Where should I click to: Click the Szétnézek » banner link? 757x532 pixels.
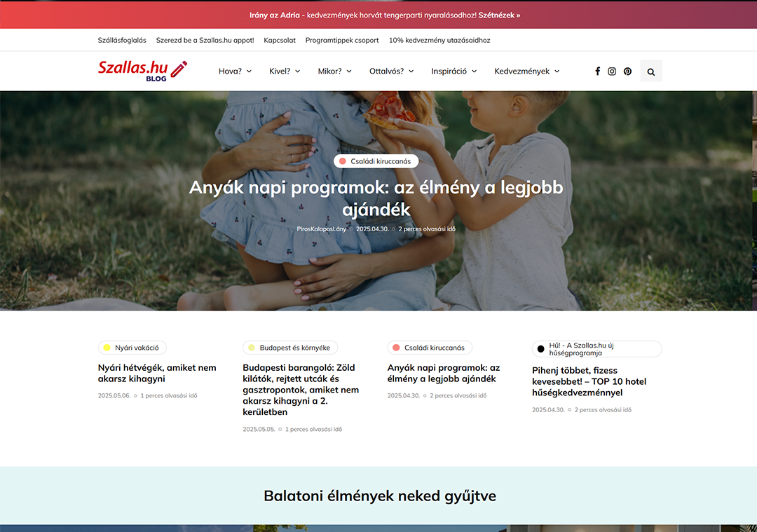click(499, 15)
